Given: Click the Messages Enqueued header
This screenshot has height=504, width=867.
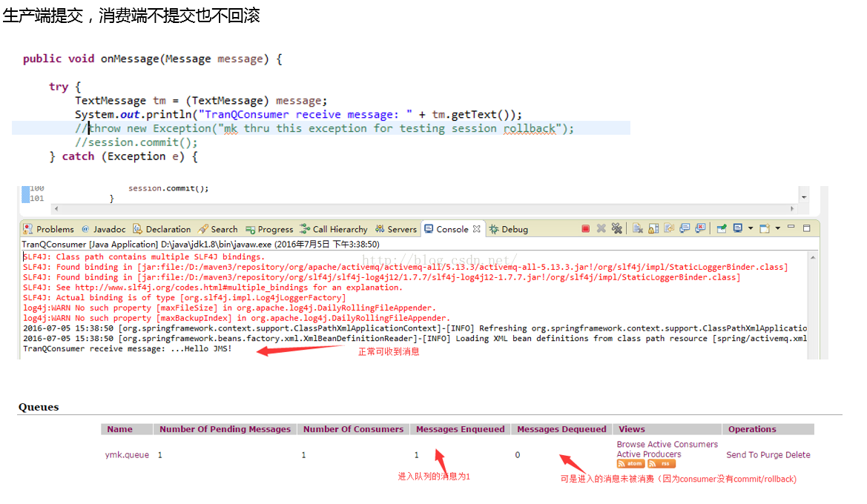Looking at the screenshot, I should click(x=460, y=429).
